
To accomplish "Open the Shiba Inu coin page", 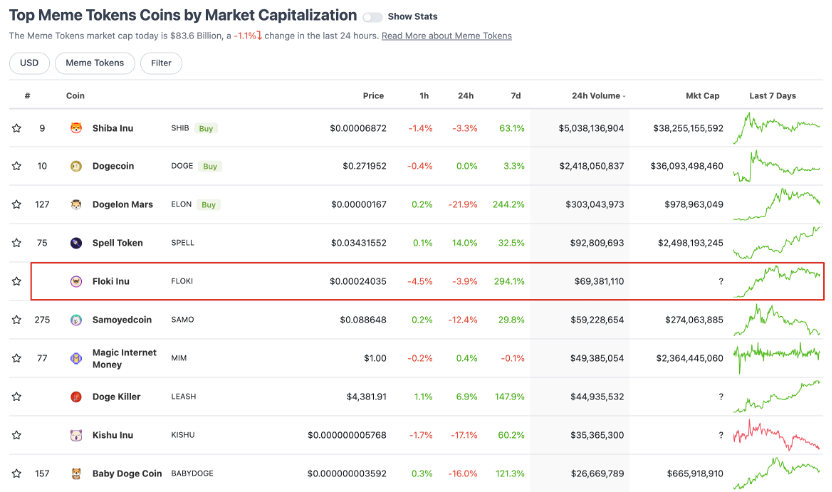I will click(112, 128).
